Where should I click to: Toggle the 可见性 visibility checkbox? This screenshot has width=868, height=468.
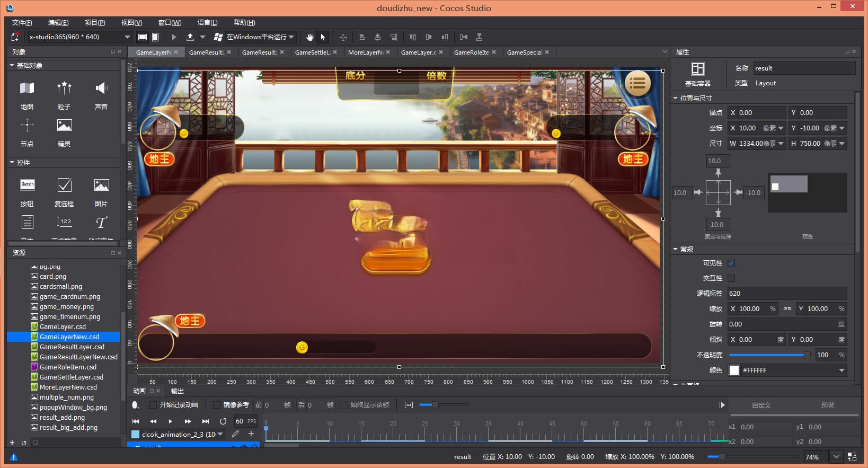click(x=731, y=263)
